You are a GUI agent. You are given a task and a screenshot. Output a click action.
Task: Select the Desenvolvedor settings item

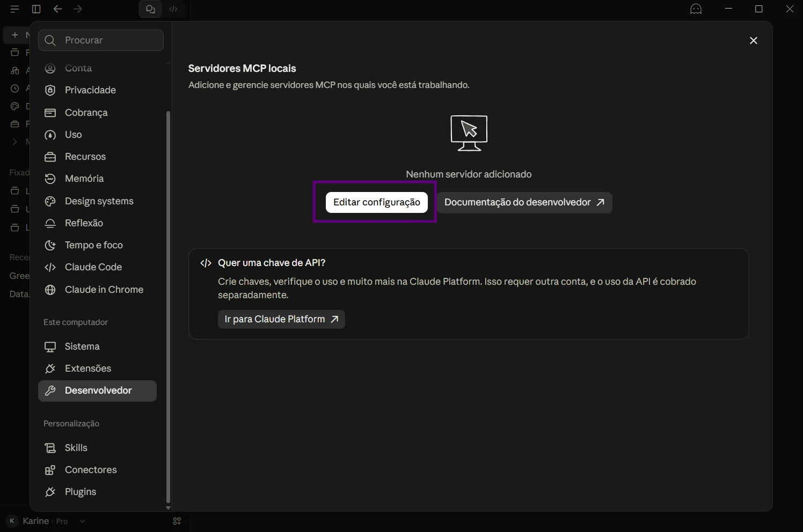coord(97,391)
